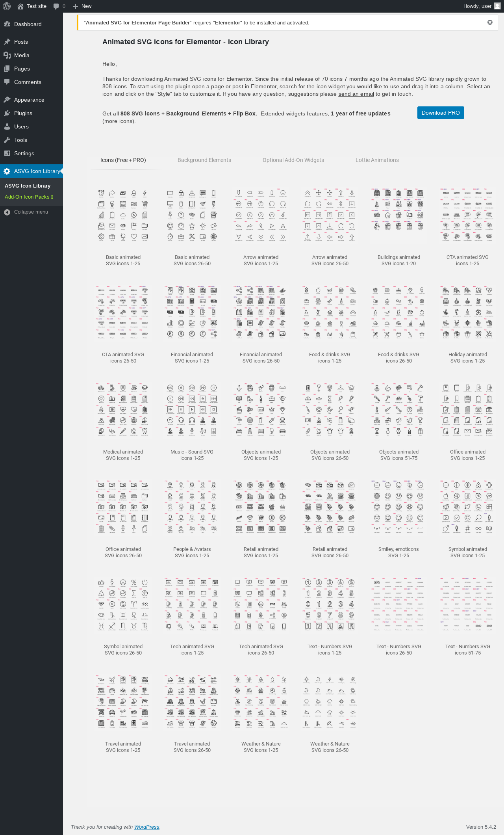504x835 pixels.
Task: Click Weather & Nature SVG icons 1-25 caption
Action: coord(261,747)
